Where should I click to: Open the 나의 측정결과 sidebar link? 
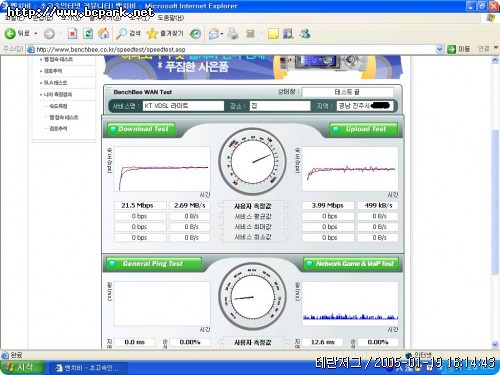58,94
